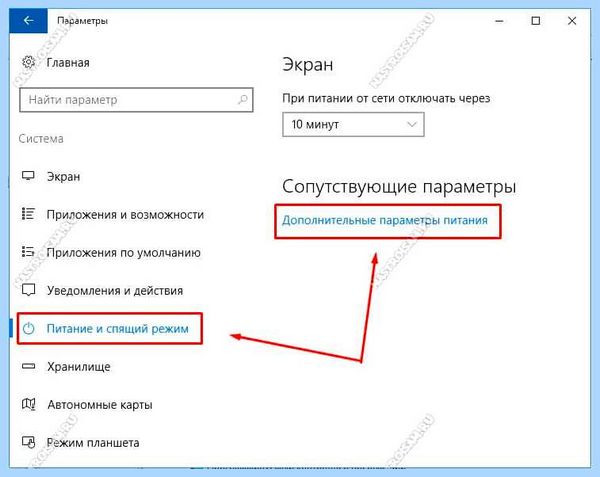Click the power icon for Питание
The image size is (600, 477).
[29, 329]
